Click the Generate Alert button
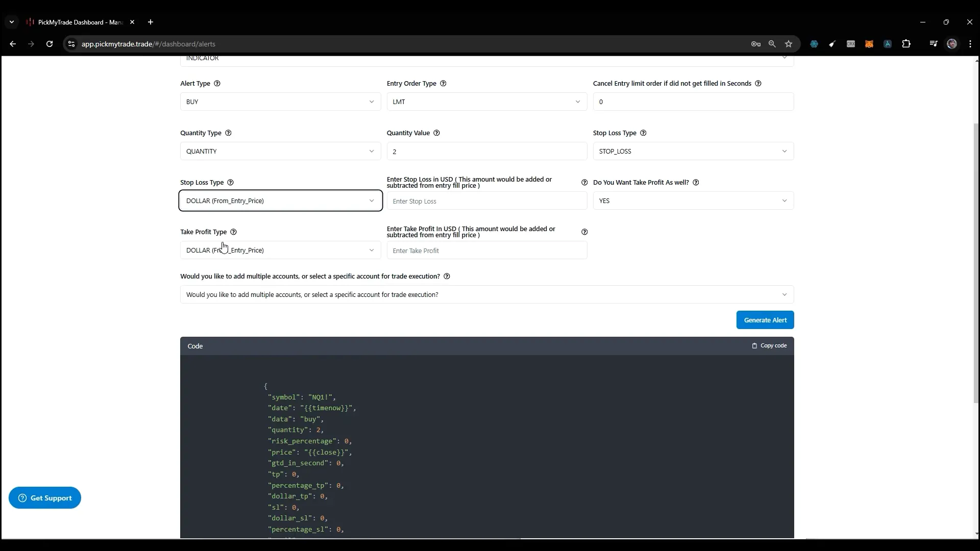This screenshot has height=551, width=980. [x=765, y=320]
